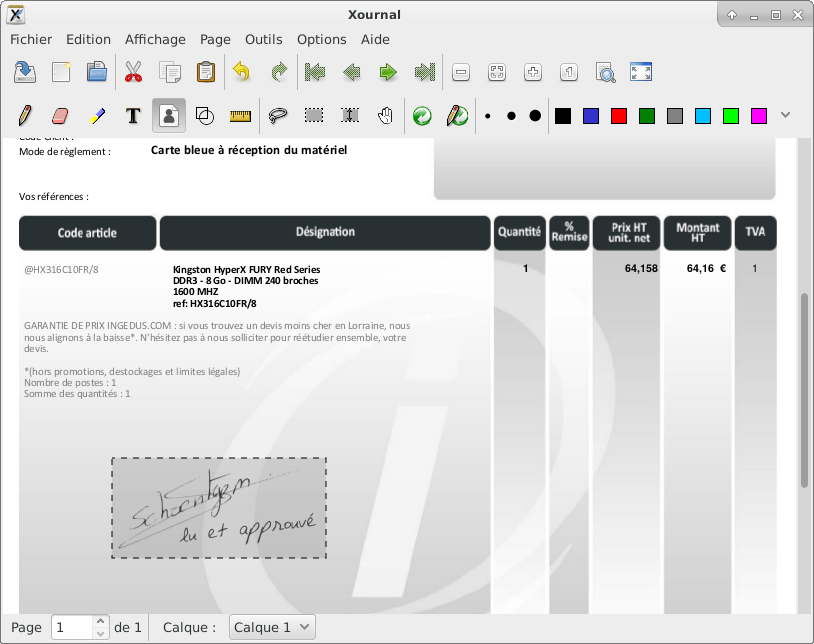The image size is (814, 644).
Task: Open a file with folder icon
Action: [x=97, y=72]
